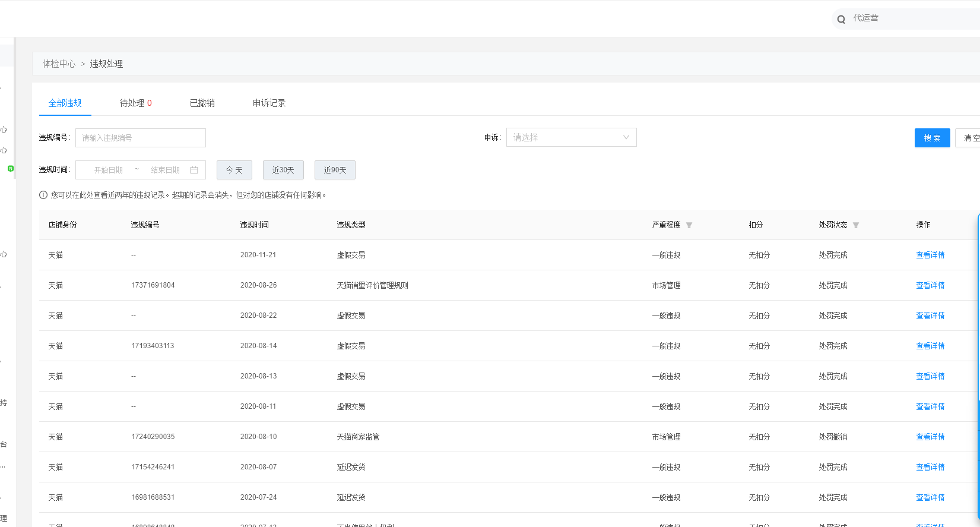Image resolution: width=980 pixels, height=527 pixels.
Task: Open the calendar icon in date range
Action: pyautogui.click(x=194, y=170)
